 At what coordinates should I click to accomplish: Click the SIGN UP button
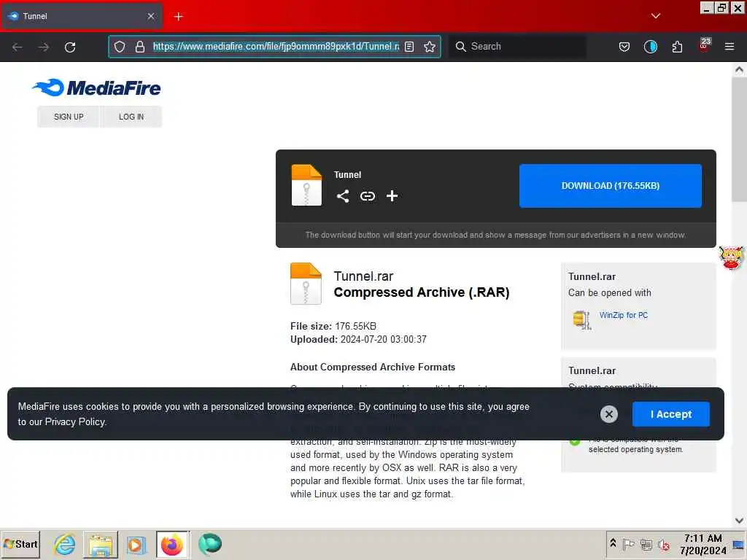[69, 117]
